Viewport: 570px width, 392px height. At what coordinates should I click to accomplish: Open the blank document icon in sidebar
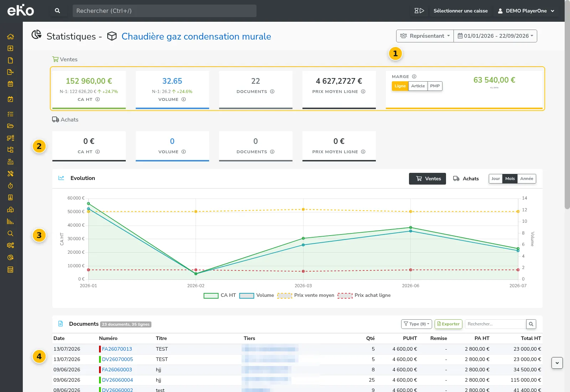coord(10,60)
